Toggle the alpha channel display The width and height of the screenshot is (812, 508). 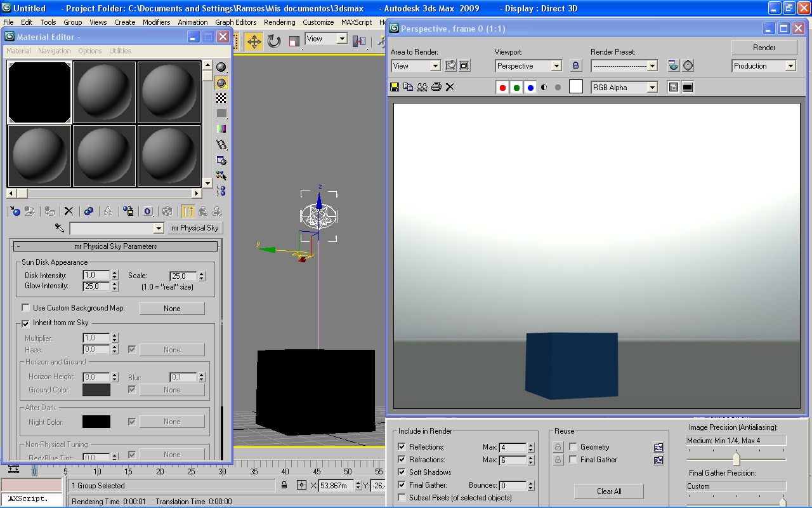[x=544, y=88]
